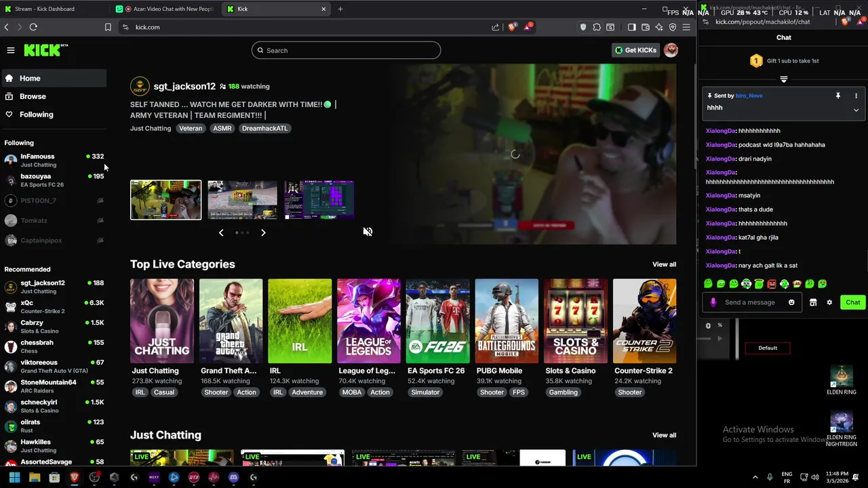Open the Brave main menu
This screenshot has height=488, width=868.
tap(686, 27)
